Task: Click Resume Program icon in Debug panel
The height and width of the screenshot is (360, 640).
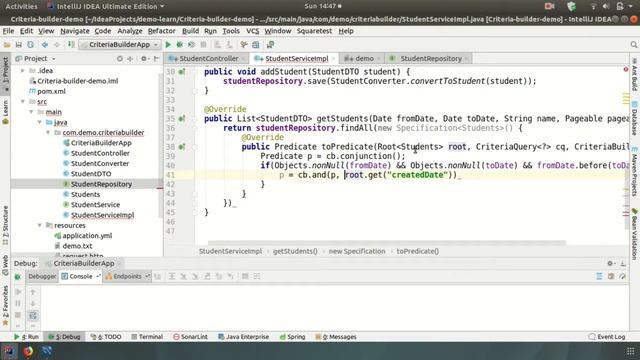Action: [x=18, y=292]
